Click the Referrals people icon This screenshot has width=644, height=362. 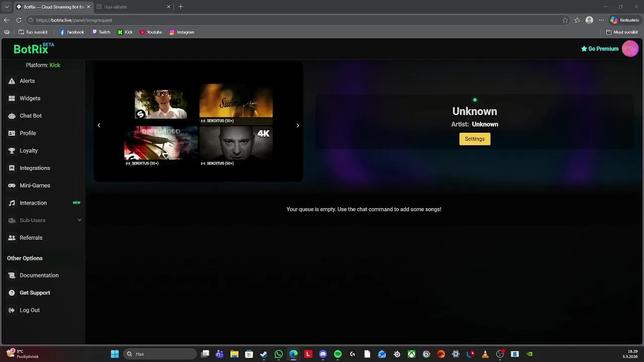(x=12, y=238)
